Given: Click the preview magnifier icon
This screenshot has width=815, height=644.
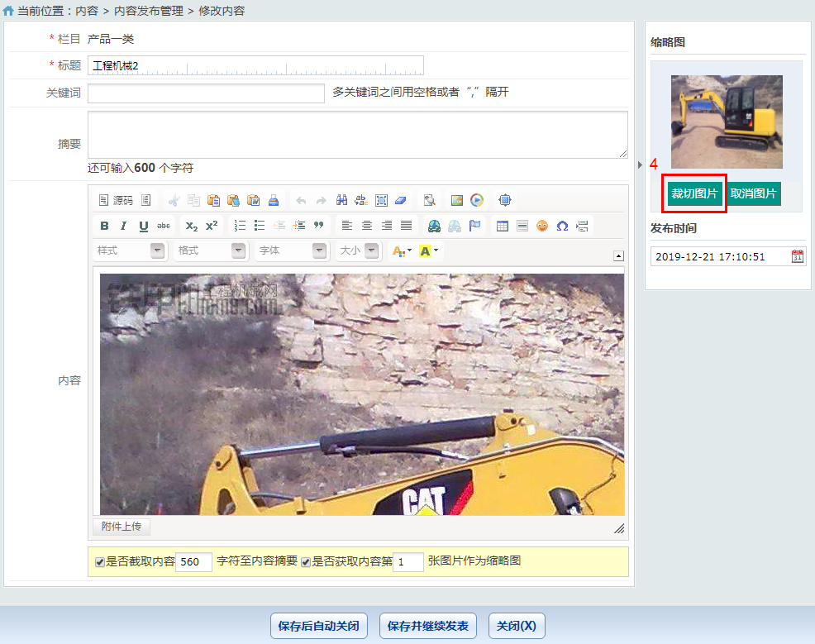Looking at the screenshot, I should point(429,200).
